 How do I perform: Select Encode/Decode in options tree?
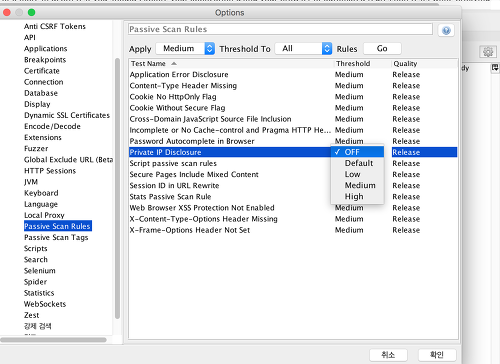coord(52,126)
